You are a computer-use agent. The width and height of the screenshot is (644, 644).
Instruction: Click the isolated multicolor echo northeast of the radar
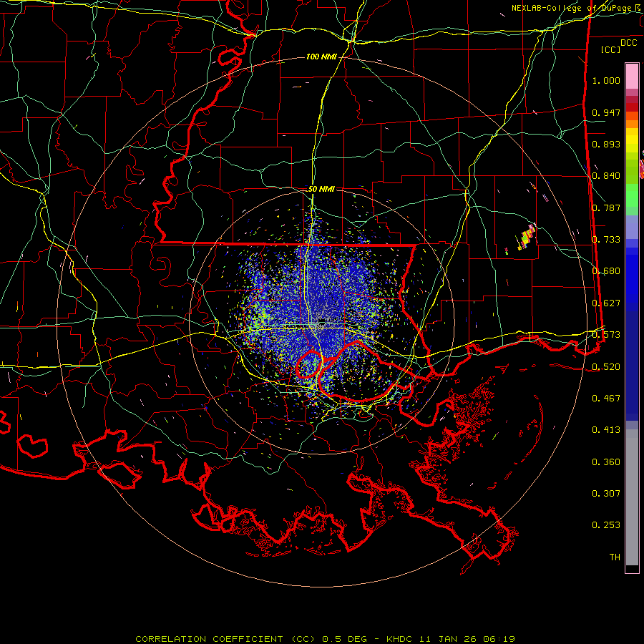pos(527,238)
